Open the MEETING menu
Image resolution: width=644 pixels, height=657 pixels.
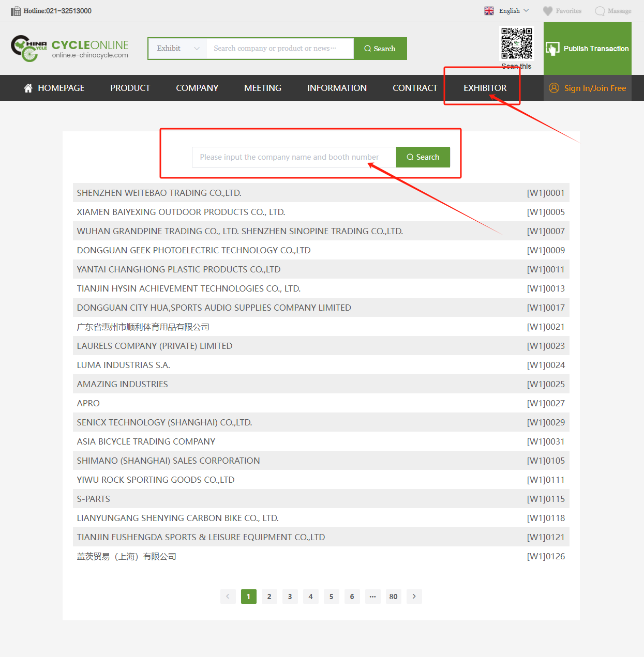(263, 88)
